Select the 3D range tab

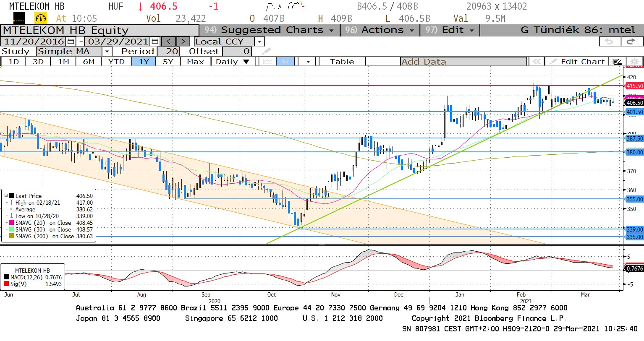(x=38, y=62)
